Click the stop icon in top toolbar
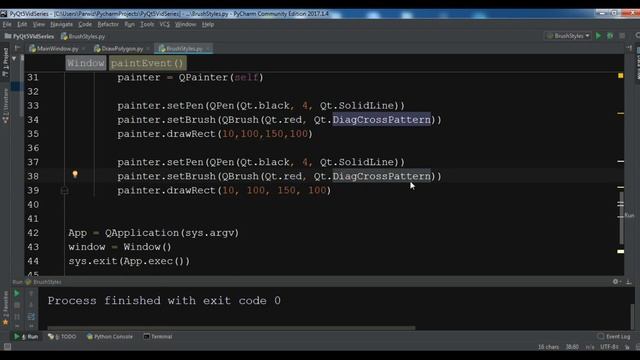The width and height of the screenshot is (640, 360). click(622, 36)
